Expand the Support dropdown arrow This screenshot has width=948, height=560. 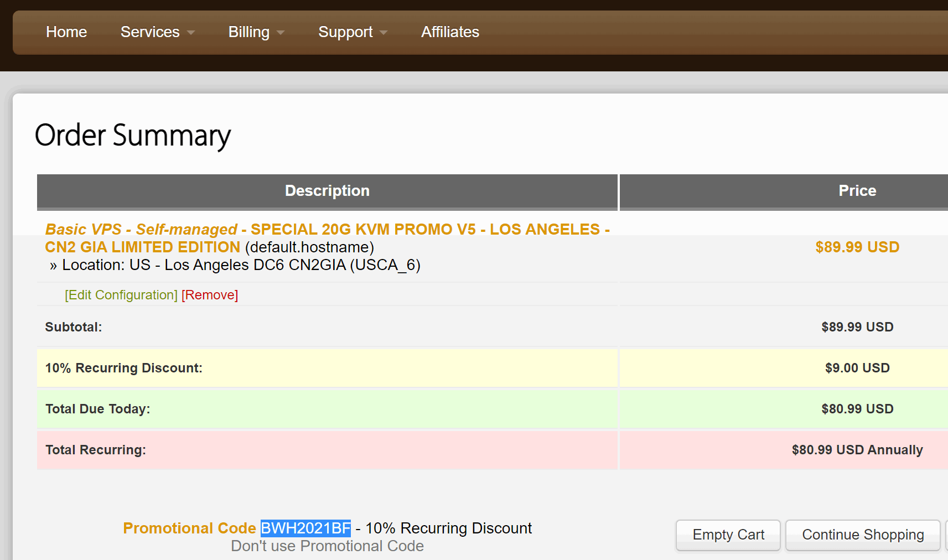[x=384, y=33]
